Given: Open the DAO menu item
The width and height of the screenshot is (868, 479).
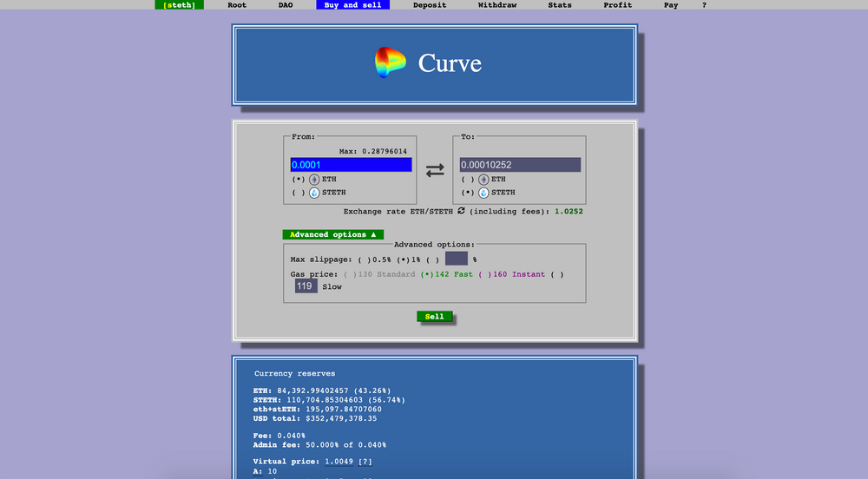Looking at the screenshot, I should [286, 5].
